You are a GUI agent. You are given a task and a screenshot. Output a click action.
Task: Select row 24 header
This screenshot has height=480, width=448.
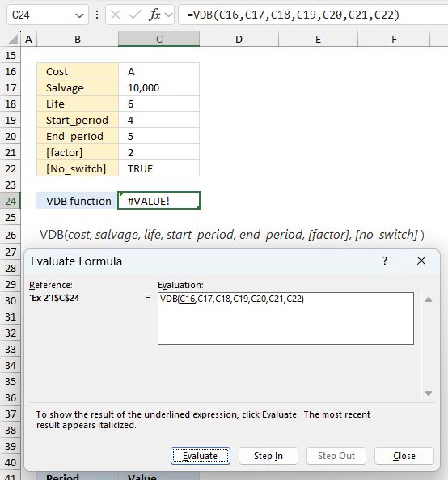pyautogui.click(x=11, y=201)
